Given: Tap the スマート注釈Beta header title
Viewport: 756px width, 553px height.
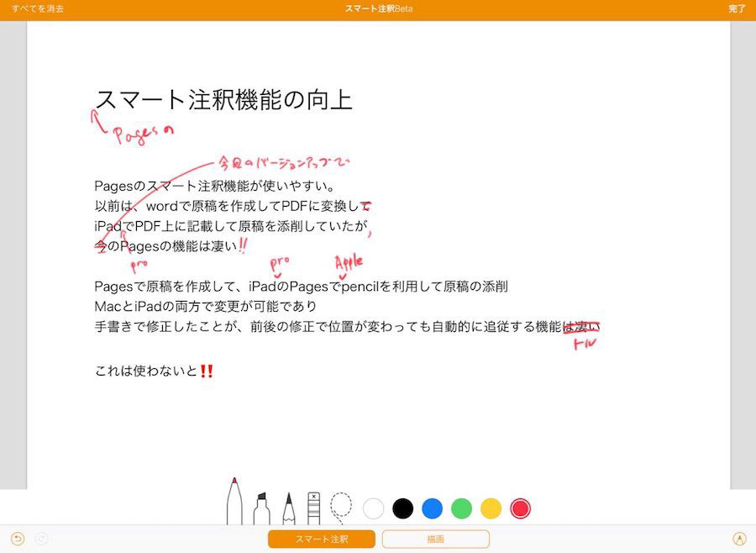Looking at the screenshot, I should point(379,8).
